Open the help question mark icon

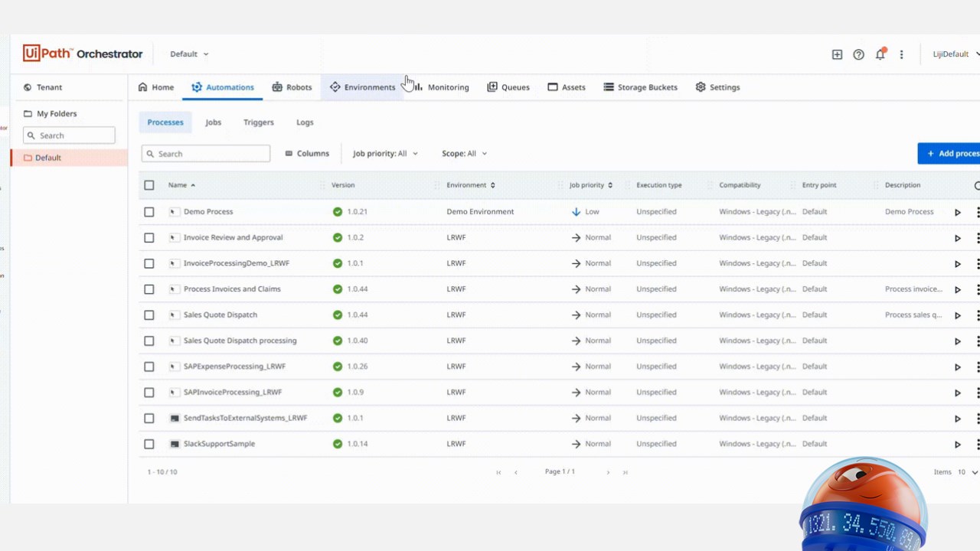(x=859, y=54)
